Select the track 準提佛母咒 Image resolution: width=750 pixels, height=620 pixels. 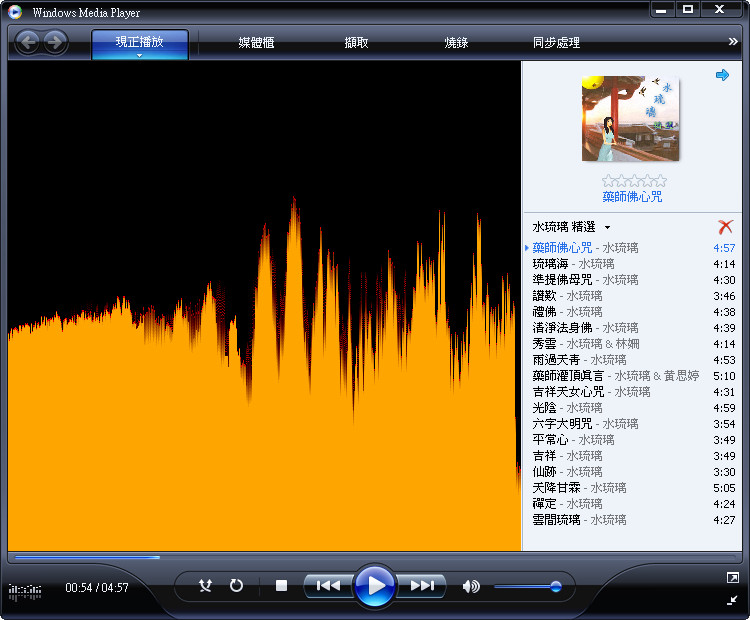point(632,280)
